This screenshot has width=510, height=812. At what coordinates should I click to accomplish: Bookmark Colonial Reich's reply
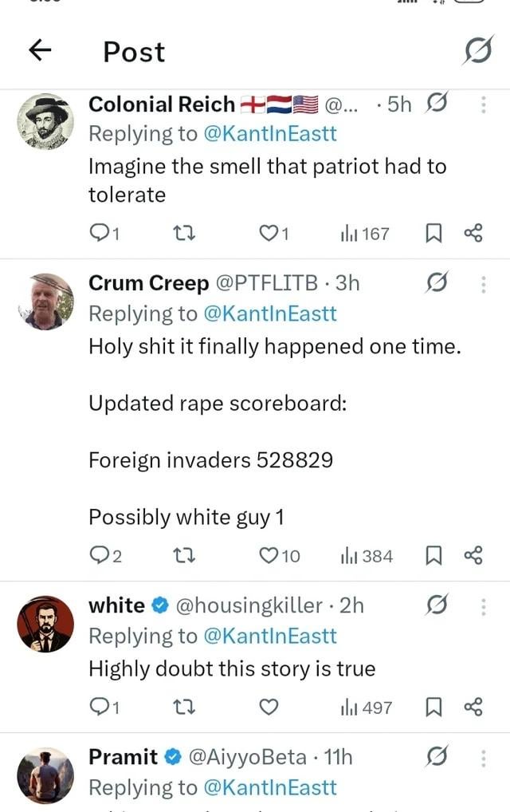click(x=433, y=234)
